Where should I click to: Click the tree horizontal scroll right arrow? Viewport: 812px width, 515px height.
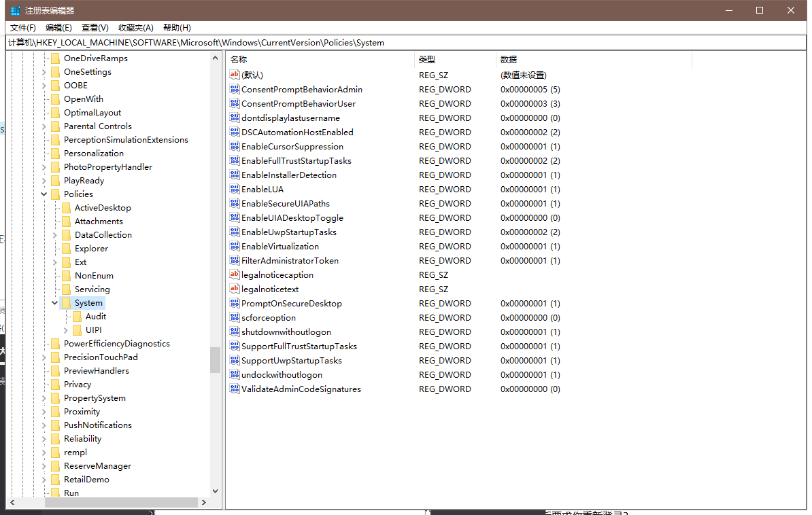click(204, 502)
